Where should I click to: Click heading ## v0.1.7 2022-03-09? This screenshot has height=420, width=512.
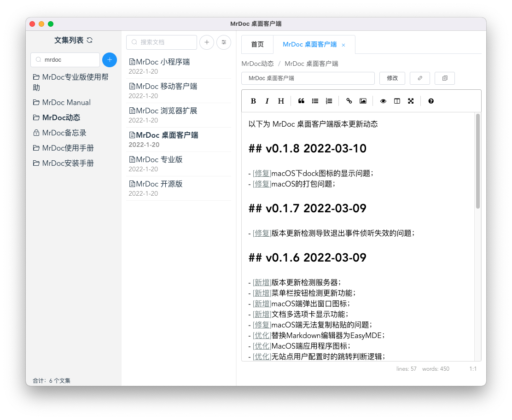pos(308,208)
